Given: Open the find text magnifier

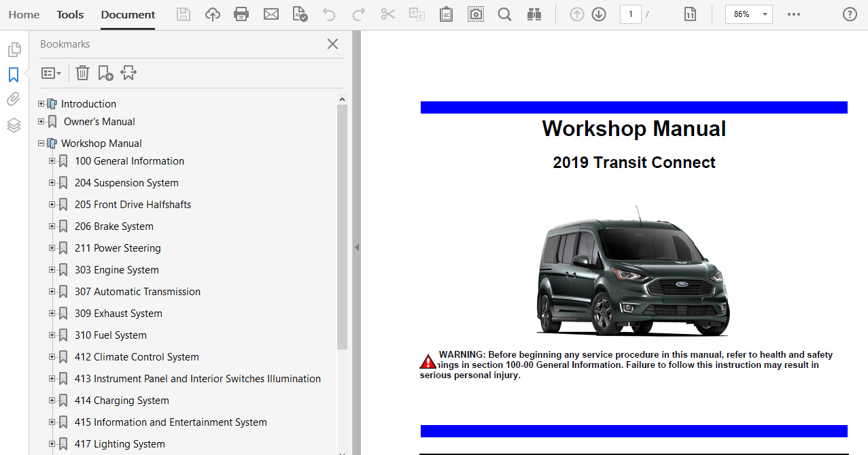Looking at the screenshot, I should [504, 14].
